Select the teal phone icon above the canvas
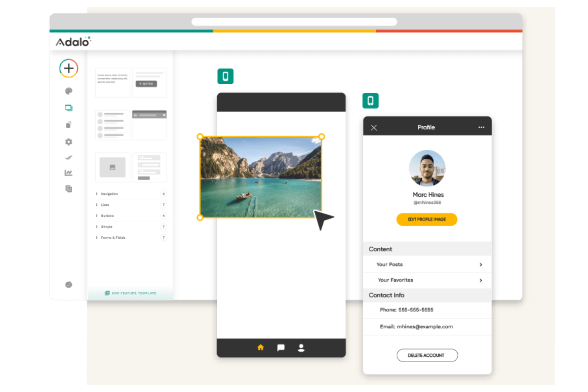Screen dimensions: 588x392 click(225, 76)
